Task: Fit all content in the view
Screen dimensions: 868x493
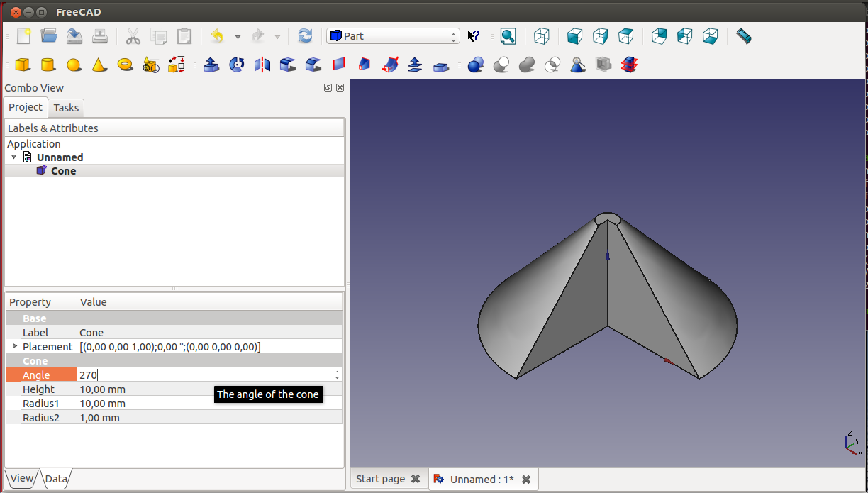Action: [508, 36]
